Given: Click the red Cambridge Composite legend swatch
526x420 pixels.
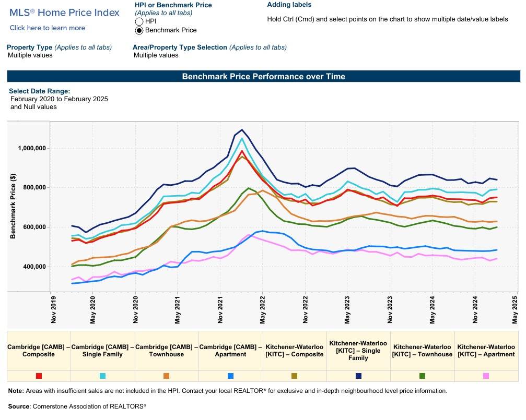Looking at the screenshot, I should tap(39, 376).
